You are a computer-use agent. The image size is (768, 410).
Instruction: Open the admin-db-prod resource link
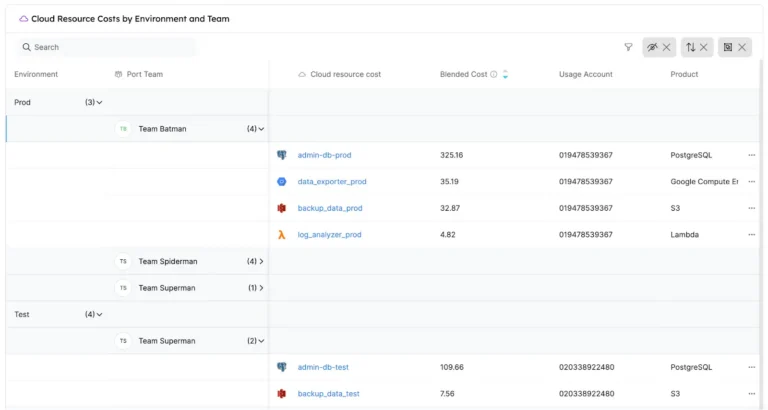coord(324,155)
